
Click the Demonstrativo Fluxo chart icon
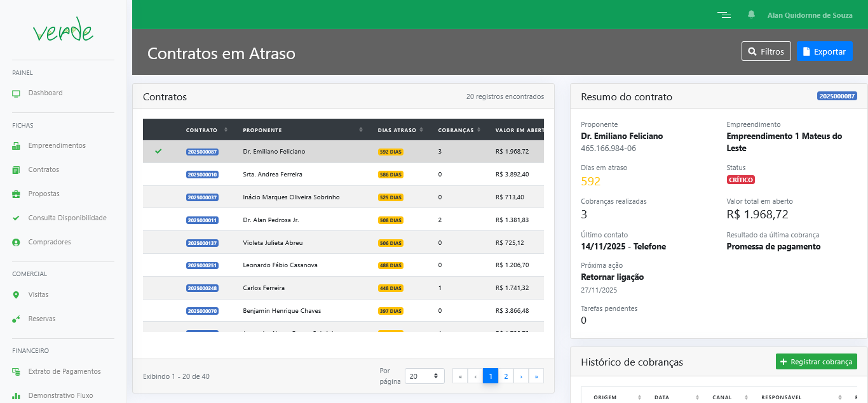point(16,396)
